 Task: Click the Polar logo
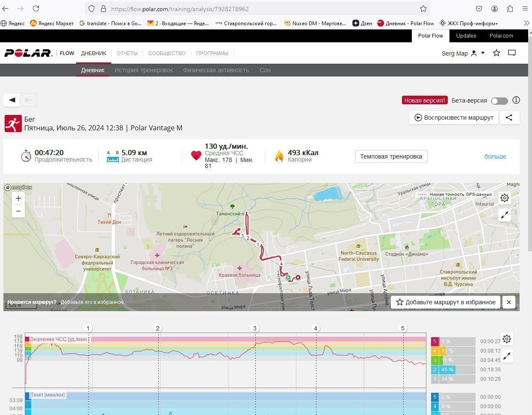click(28, 53)
